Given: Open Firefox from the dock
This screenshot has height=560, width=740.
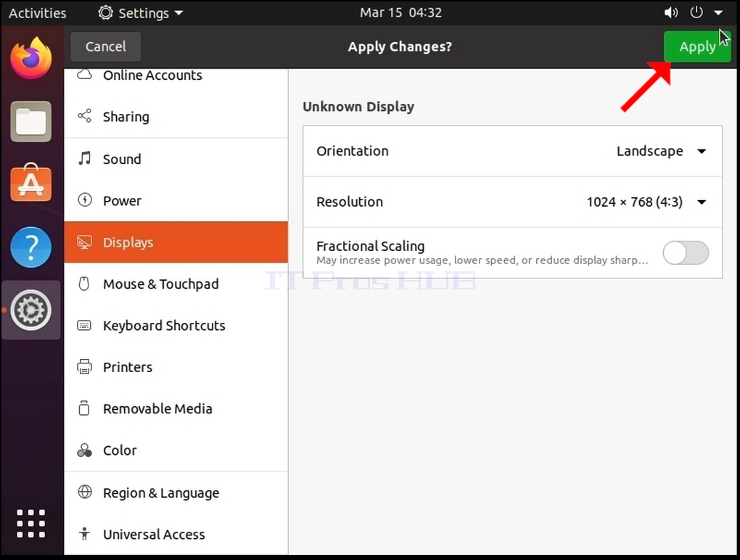Looking at the screenshot, I should pyautogui.click(x=31, y=59).
